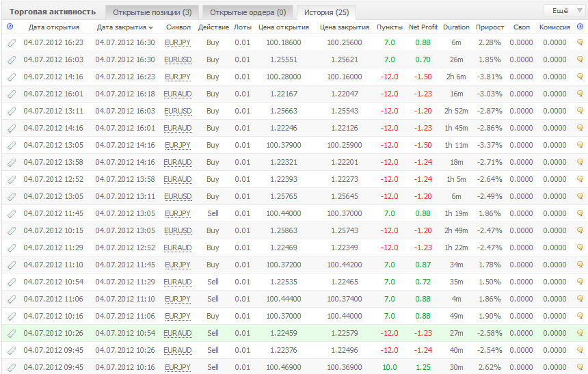This screenshot has height=374, width=588.
Task: Open the Открытые позиции (3) tab
Action: [152, 12]
